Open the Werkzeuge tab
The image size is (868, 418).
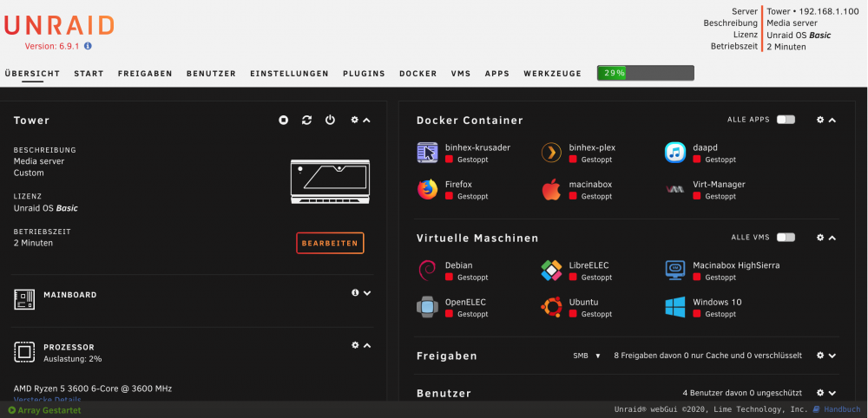click(552, 74)
